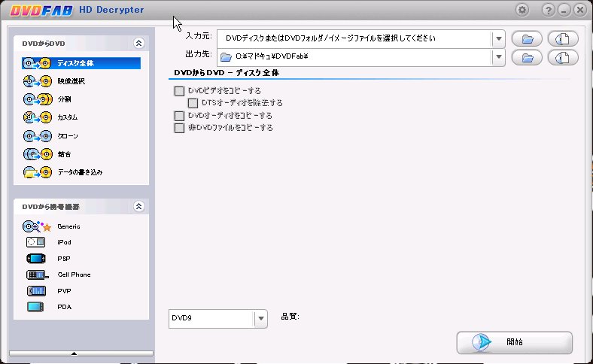The width and height of the screenshot is (593, 364).
Task: Load image file button next to 入力元
Action: (563, 38)
